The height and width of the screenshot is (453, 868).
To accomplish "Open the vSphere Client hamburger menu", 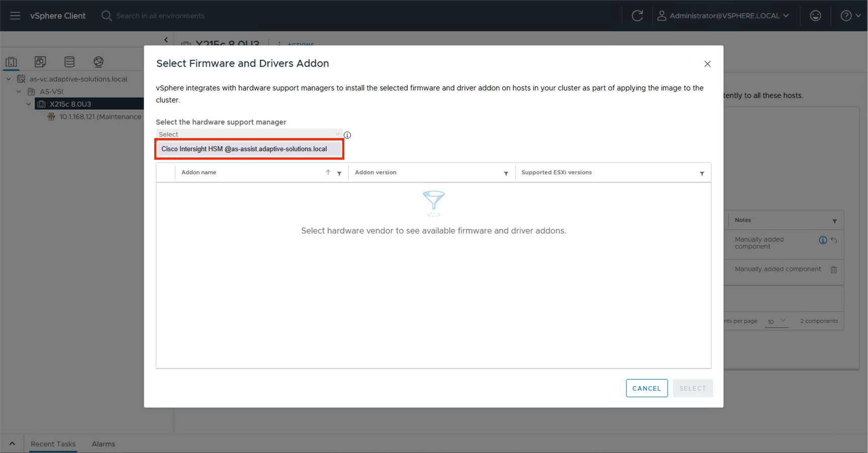I will coord(15,16).
